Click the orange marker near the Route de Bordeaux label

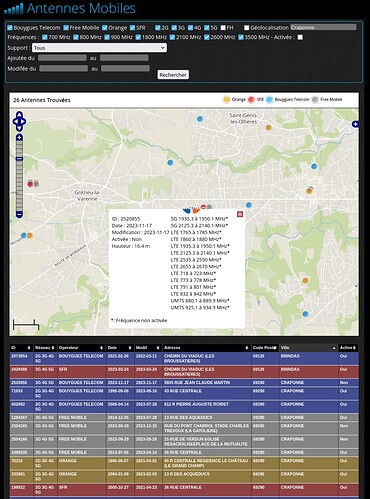click(30, 235)
